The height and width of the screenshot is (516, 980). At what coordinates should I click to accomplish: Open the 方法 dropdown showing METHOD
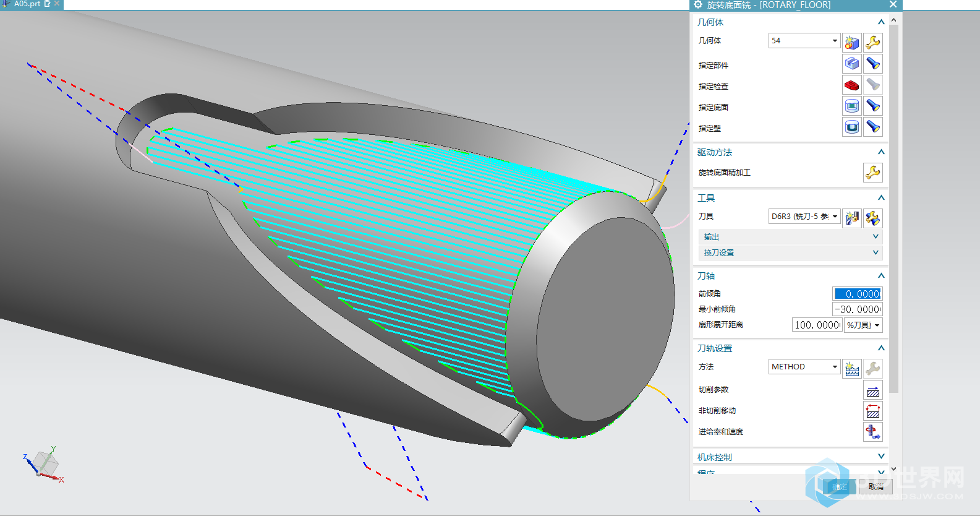coord(804,367)
